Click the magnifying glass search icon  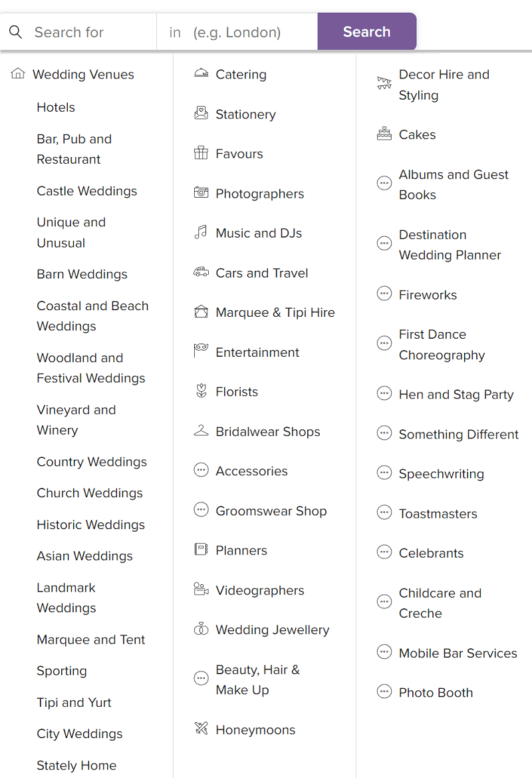[x=16, y=32]
